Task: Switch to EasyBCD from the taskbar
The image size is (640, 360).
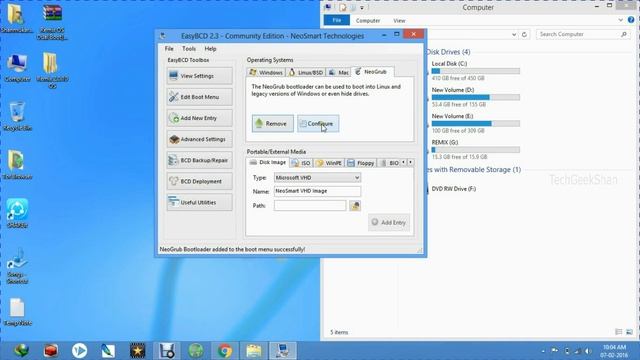Action: pos(283,351)
